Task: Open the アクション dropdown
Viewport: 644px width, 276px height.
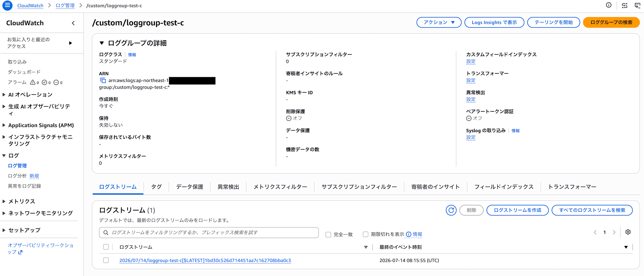Action: 439,22
